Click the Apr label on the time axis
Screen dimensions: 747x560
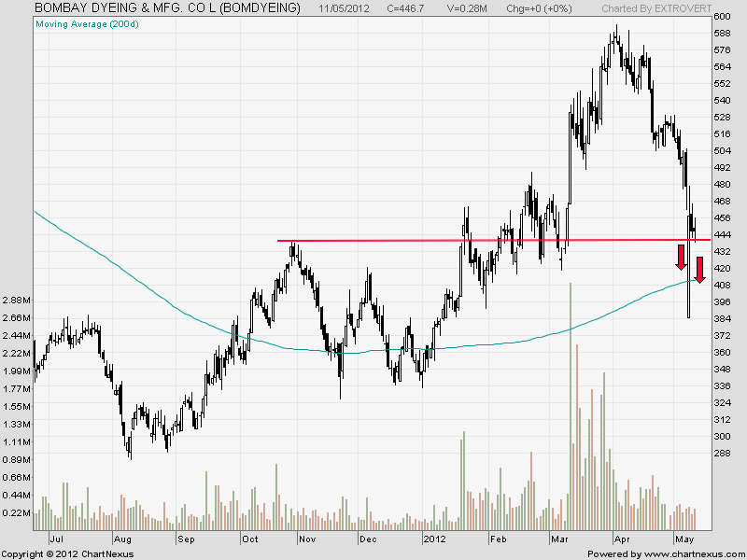(621, 539)
